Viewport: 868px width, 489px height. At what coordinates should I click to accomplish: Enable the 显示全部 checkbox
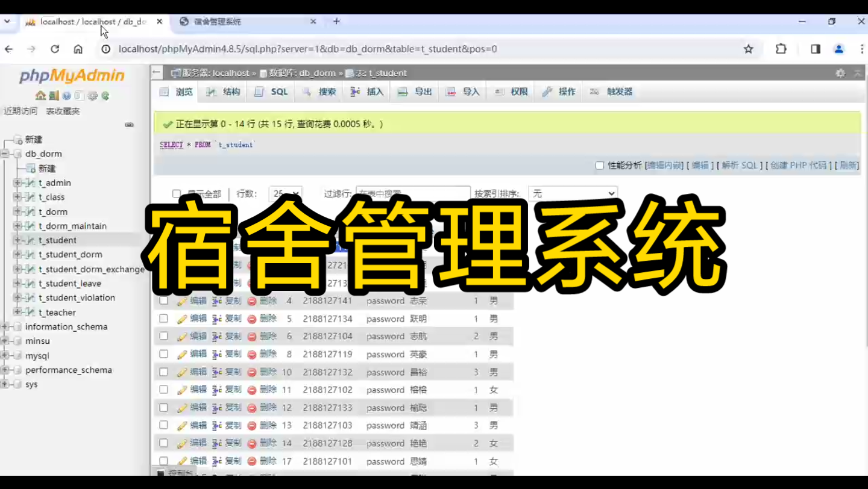(x=175, y=193)
